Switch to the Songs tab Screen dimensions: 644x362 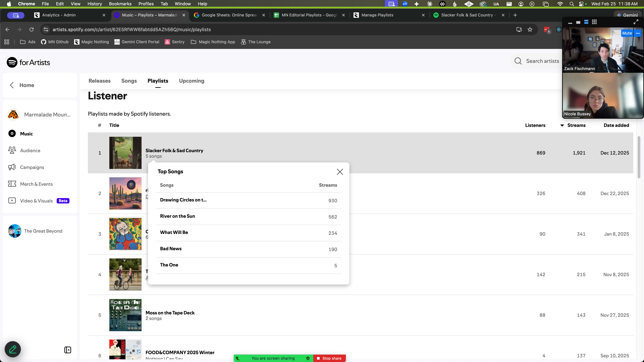tap(129, 81)
